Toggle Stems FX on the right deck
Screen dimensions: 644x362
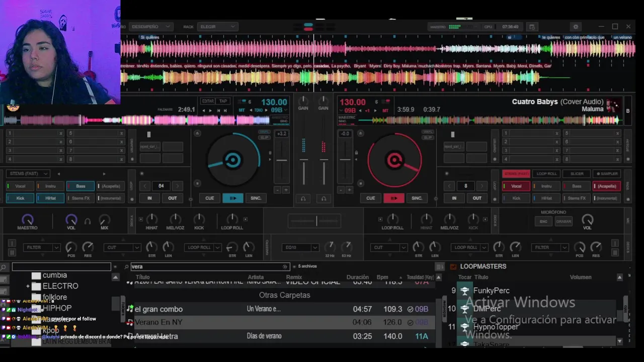577,198
